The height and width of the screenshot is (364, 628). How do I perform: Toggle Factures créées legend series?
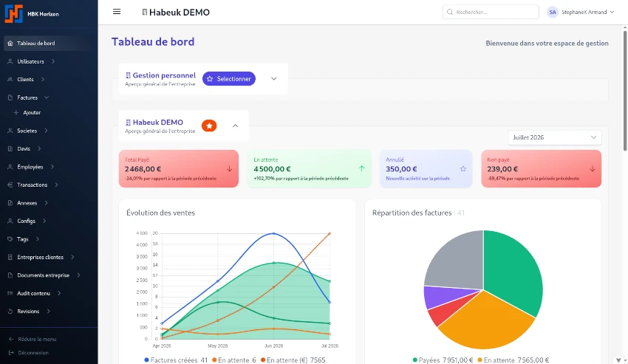pyautogui.click(x=176, y=360)
